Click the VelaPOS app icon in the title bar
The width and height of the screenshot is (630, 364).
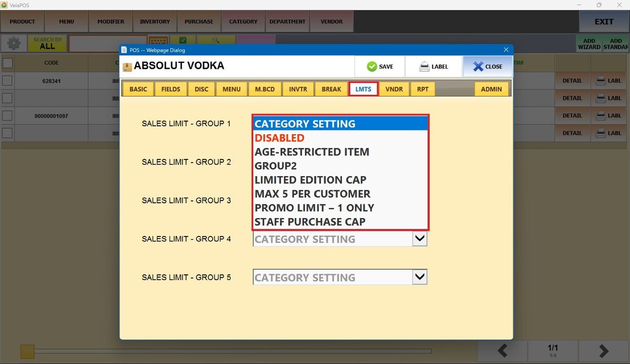tap(4, 5)
